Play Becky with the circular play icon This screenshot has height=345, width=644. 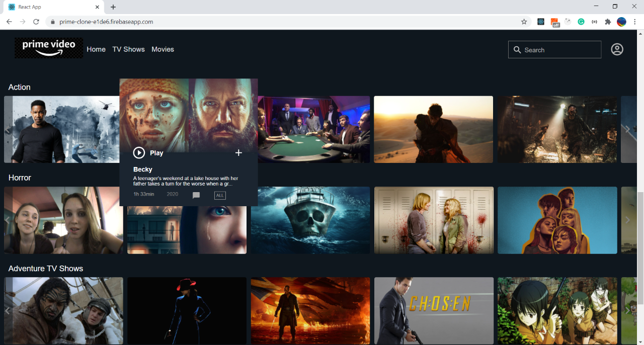pyautogui.click(x=139, y=153)
